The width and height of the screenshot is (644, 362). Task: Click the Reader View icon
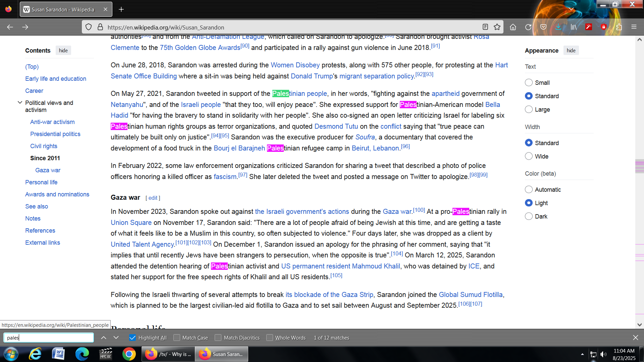[485, 27]
